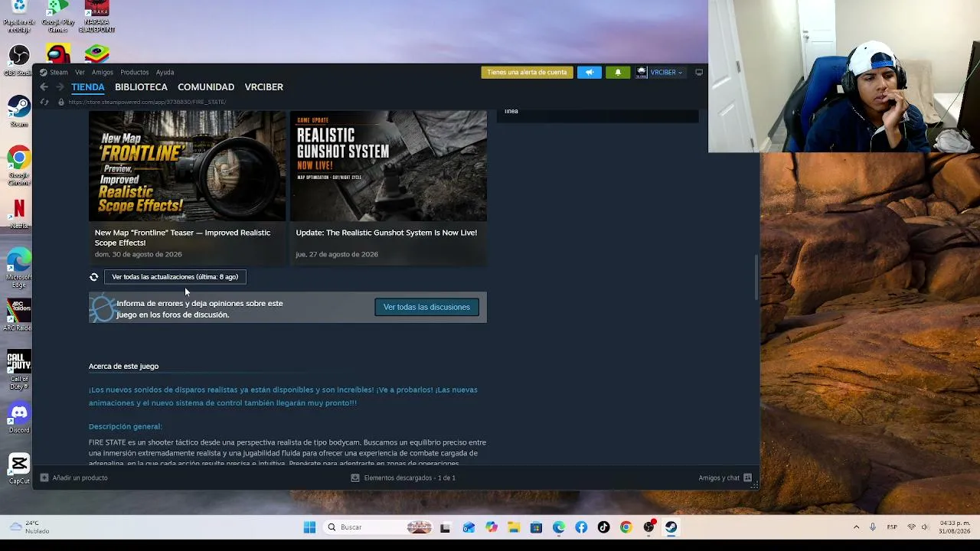Screen dimensions: 980x551
Task: Open the Ver menu
Action: 80,73
